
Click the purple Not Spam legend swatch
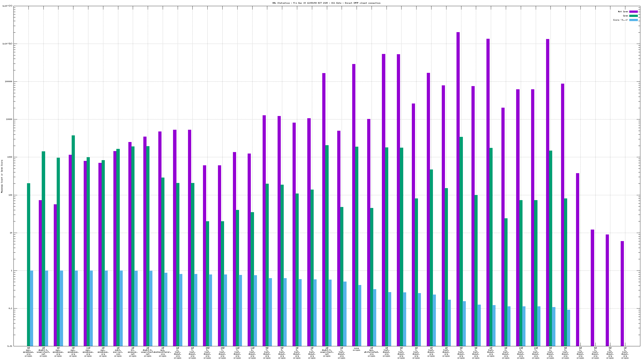633,12
